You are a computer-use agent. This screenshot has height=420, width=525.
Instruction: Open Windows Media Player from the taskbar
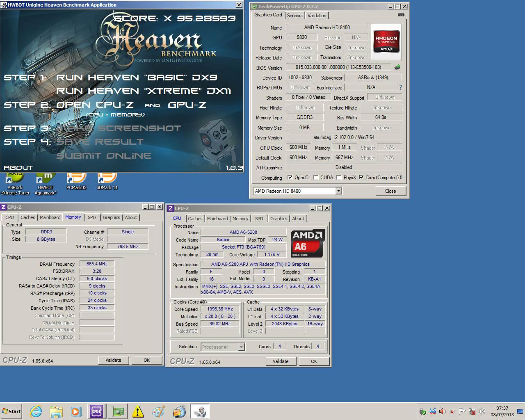(76, 411)
